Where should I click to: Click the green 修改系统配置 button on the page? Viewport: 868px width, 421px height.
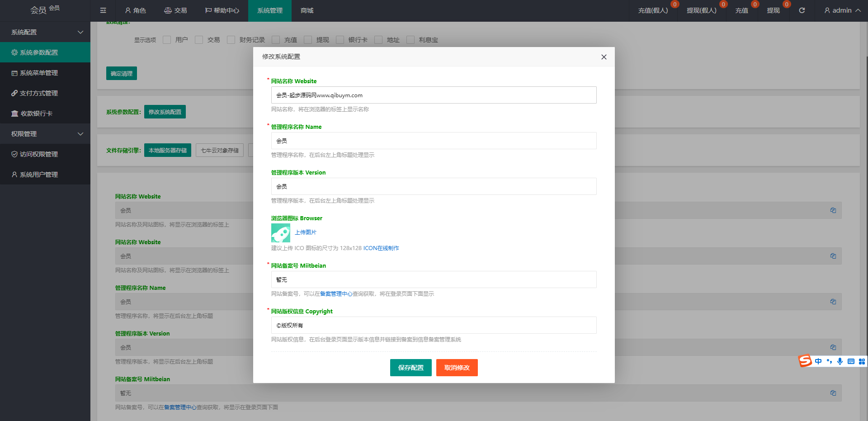[165, 112]
